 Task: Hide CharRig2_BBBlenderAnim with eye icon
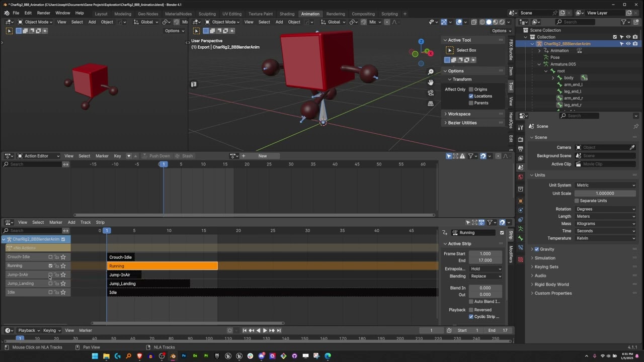tap(628, 44)
